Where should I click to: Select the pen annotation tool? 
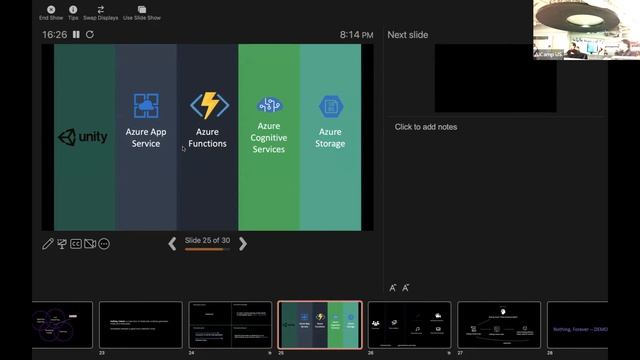(48, 244)
